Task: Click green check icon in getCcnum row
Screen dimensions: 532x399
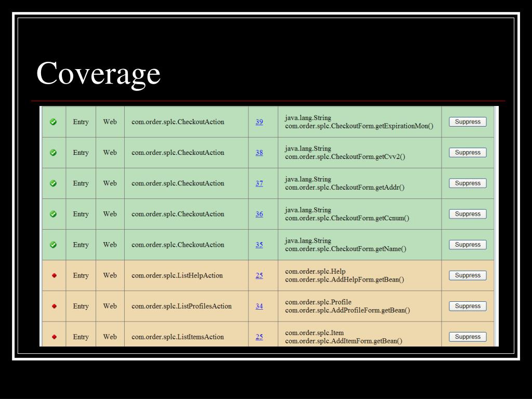Action: (54, 214)
